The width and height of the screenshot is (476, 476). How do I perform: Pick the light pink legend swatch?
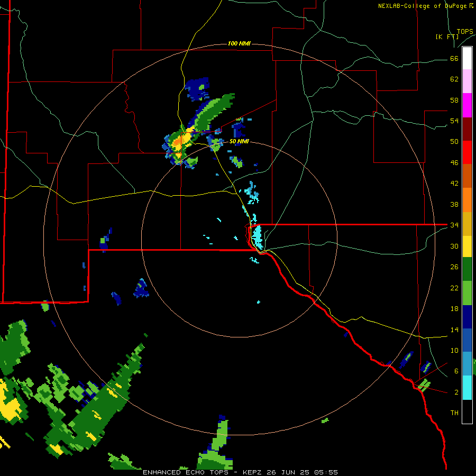pos(467,81)
